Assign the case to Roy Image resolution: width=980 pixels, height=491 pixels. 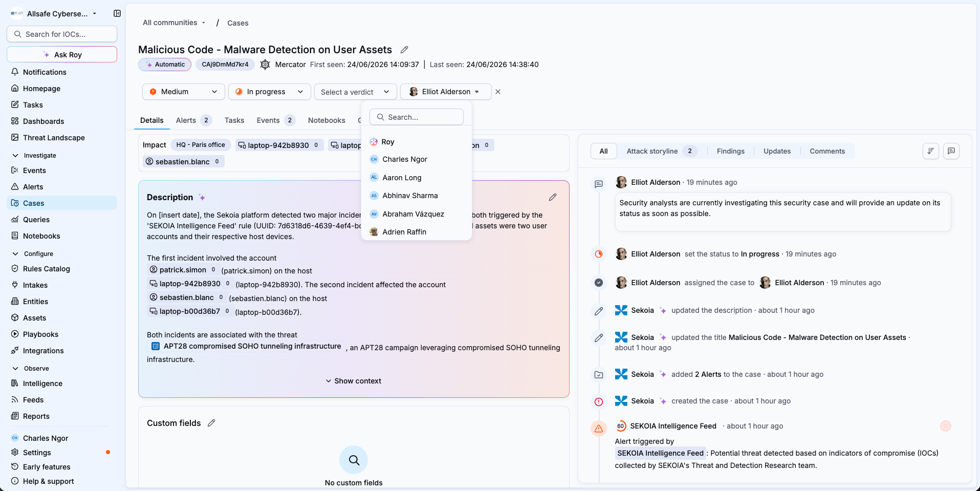point(417,142)
